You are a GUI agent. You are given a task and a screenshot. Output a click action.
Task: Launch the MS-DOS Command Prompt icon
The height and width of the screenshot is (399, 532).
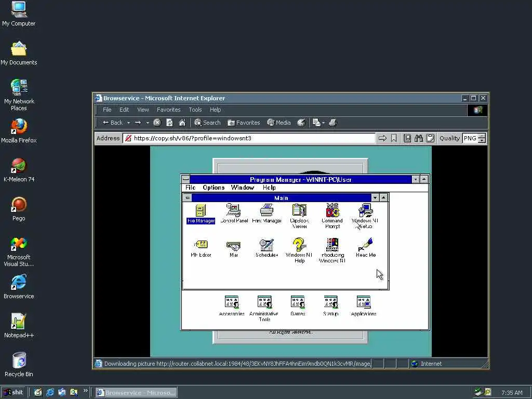[x=332, y=216]
